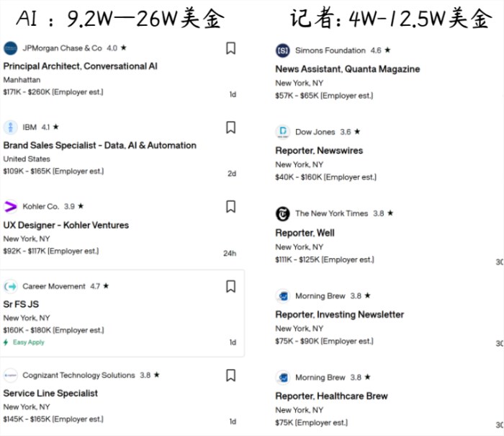Open Reporter, Investing Newsletter job
This screenshot has height=436, width=504.
coord(339,314)
